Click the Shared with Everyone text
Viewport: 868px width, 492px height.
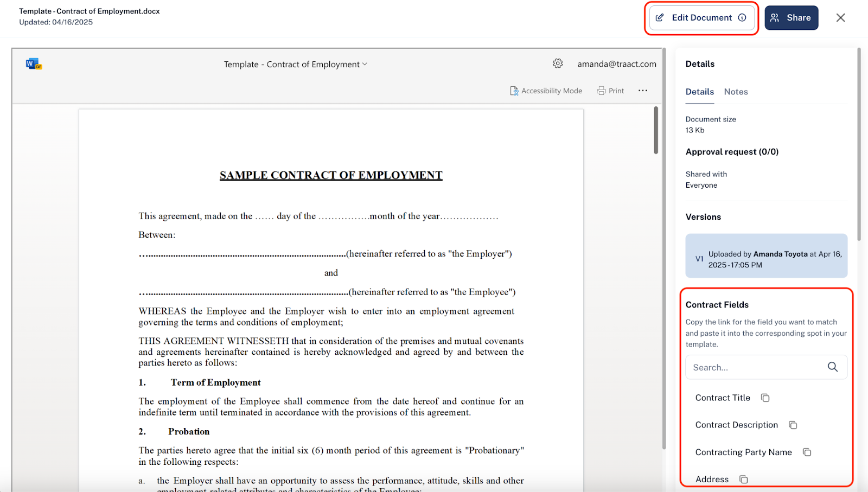pyautogui.click(x=706, y=180)
